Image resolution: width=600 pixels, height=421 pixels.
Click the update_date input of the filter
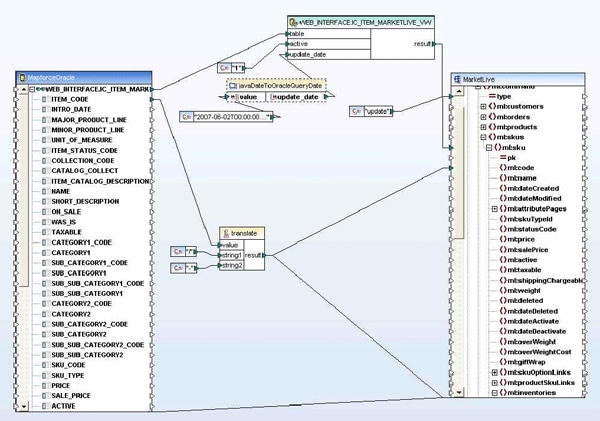(x=288, y=55)
